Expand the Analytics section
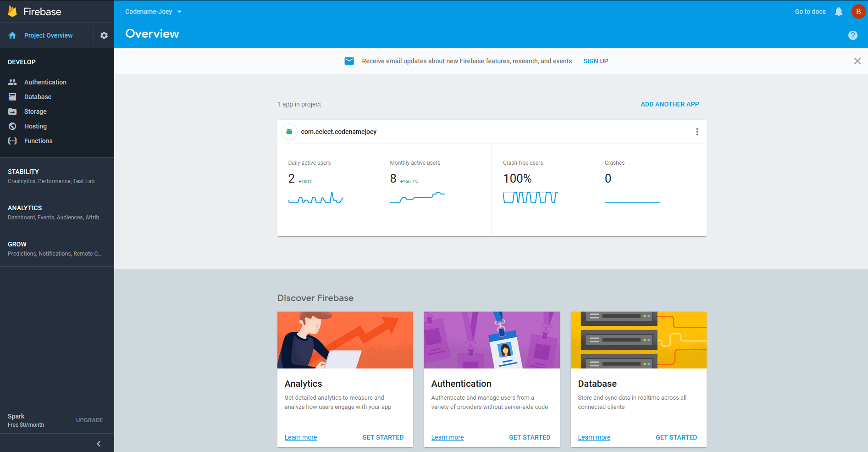Viewport: 868px width, 452px height. (x=57, y=212)
